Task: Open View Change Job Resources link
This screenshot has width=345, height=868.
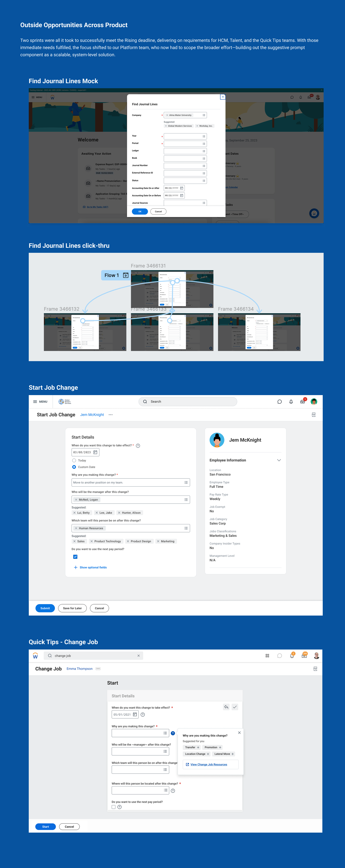Action: point(209,765)
